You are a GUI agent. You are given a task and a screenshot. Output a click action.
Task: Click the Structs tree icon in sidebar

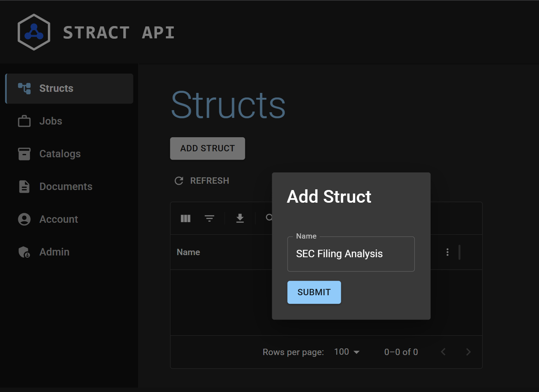tap(24, 88)
